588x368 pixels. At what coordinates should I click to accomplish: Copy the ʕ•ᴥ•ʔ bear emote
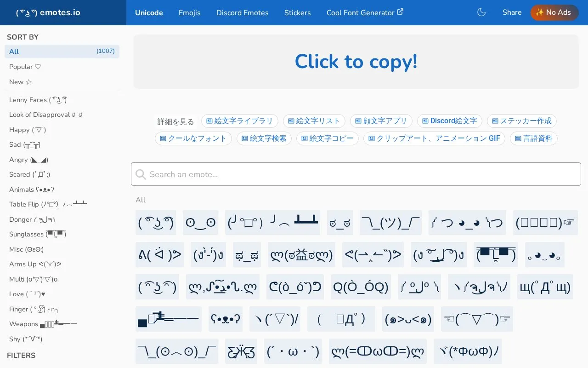pos(226,319)
